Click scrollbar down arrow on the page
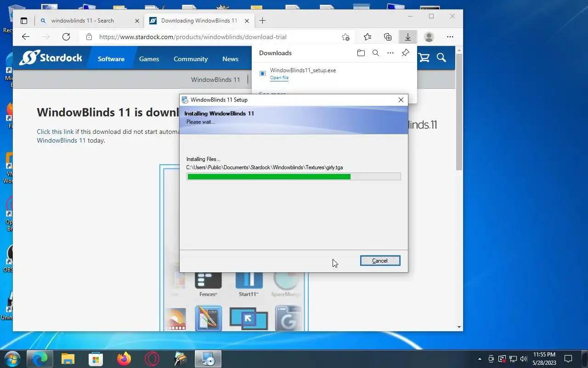588x368 pixels. tap(459, 327)
